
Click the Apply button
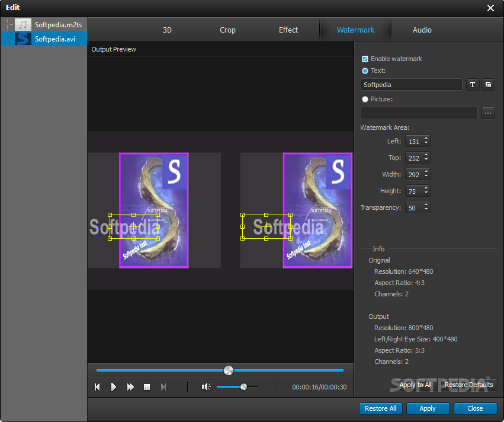point(428,408)
